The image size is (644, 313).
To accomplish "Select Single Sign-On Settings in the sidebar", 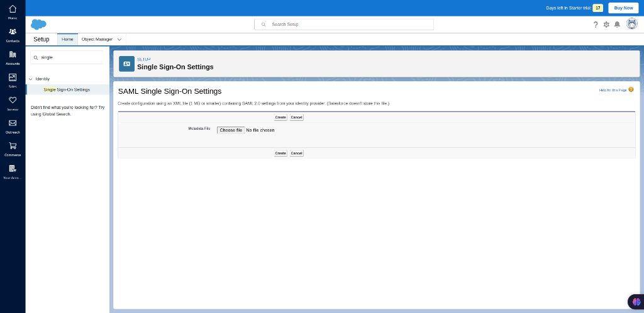I will tap(67, 89).
